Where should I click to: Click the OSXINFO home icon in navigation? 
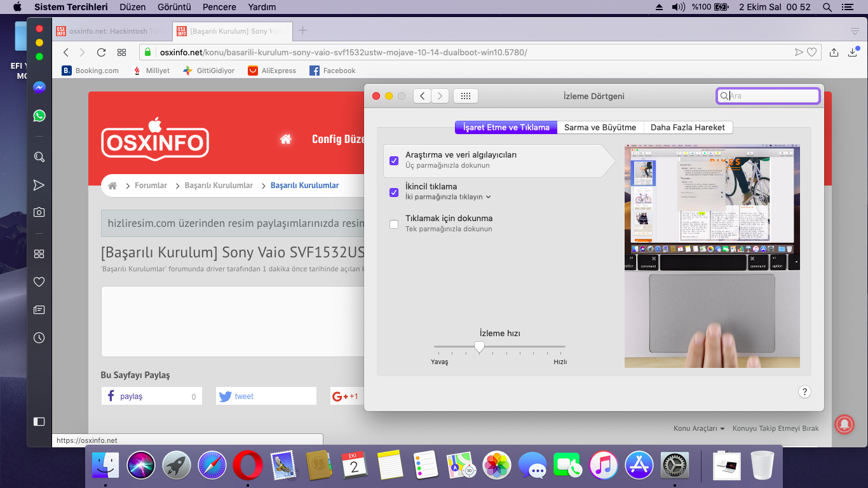286,139
